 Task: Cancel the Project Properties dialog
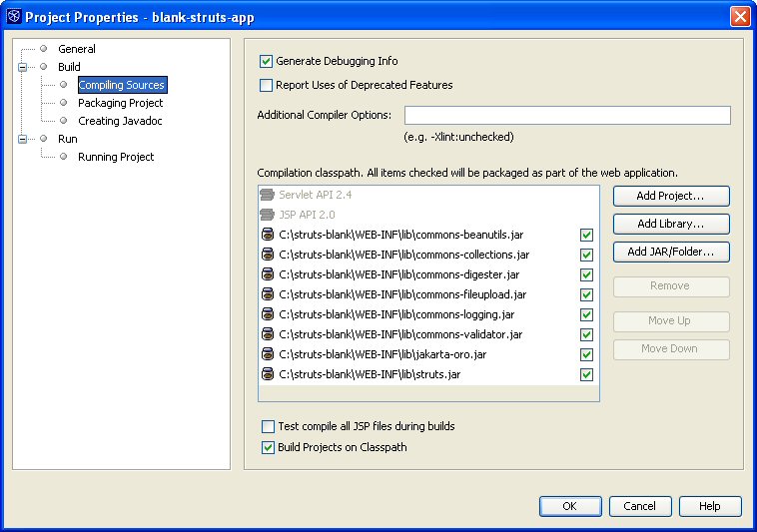(640, 506)
